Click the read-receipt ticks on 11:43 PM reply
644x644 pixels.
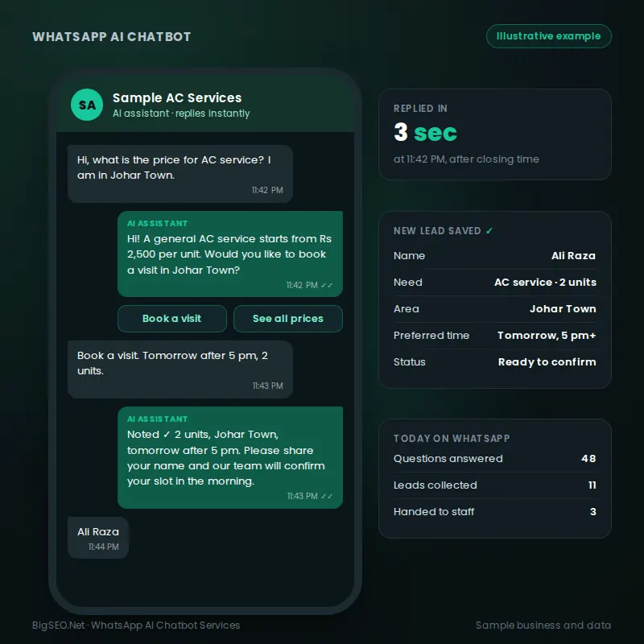tap(327, 496)
